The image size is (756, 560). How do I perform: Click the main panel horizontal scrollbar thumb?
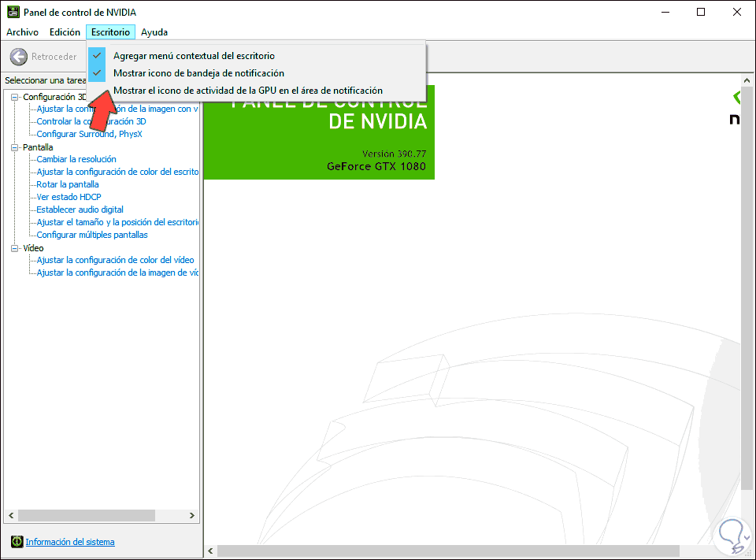click(x=448, y=551)
